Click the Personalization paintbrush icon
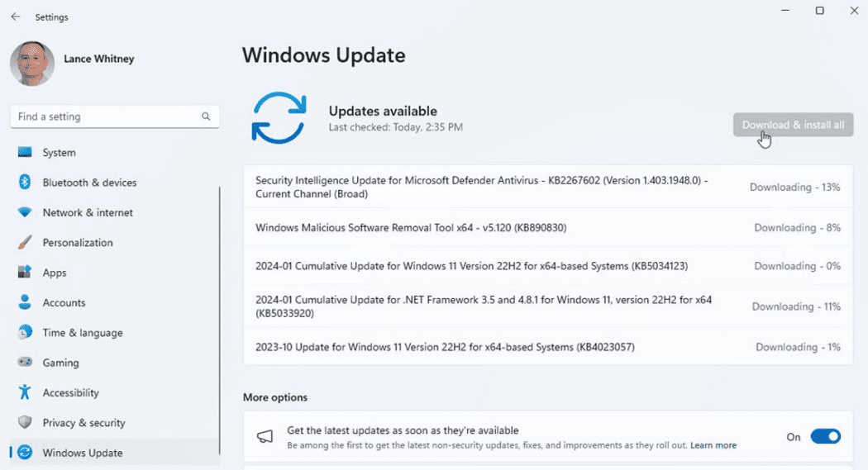The image size is (868, 470). point(25,243)
